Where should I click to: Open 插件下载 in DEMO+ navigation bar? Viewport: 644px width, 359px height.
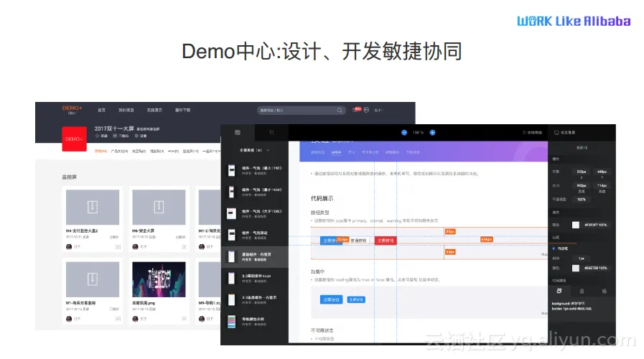pyautogui.click(x=183, y=110)
